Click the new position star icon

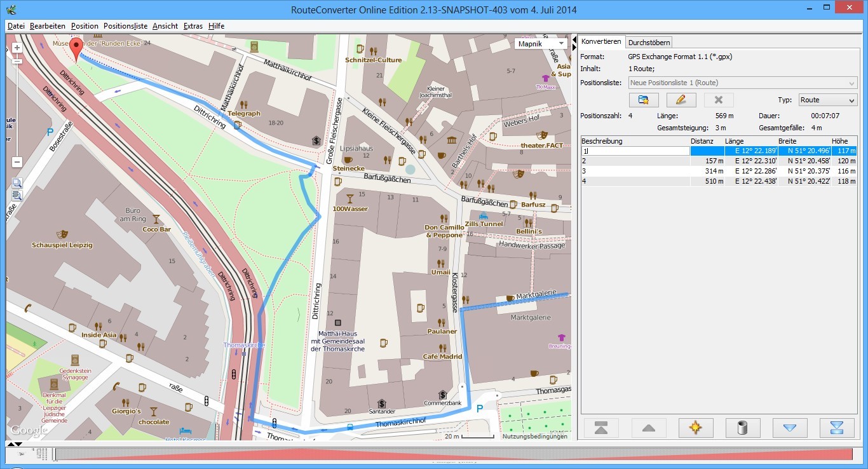point(696,428)
